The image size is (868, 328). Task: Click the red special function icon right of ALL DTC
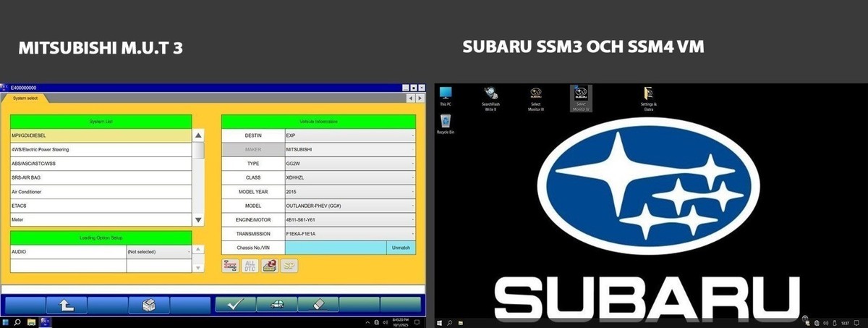pos(269,266)
